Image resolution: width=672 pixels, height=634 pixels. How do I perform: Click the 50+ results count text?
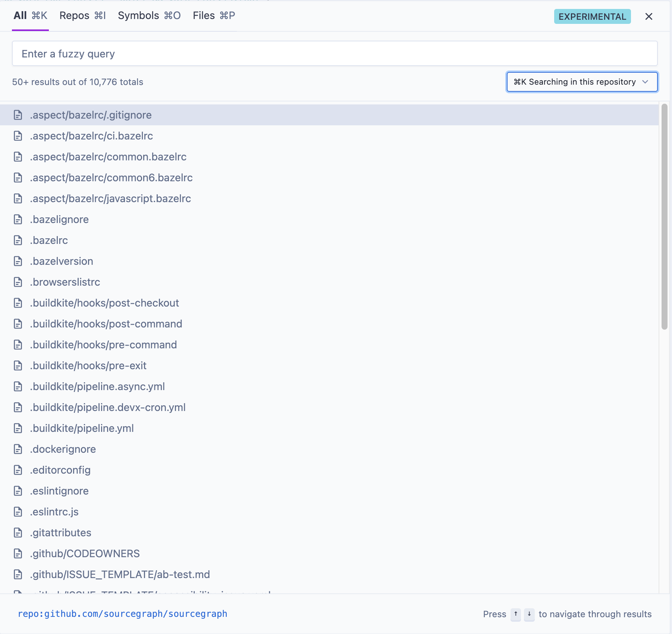point(78,82)
